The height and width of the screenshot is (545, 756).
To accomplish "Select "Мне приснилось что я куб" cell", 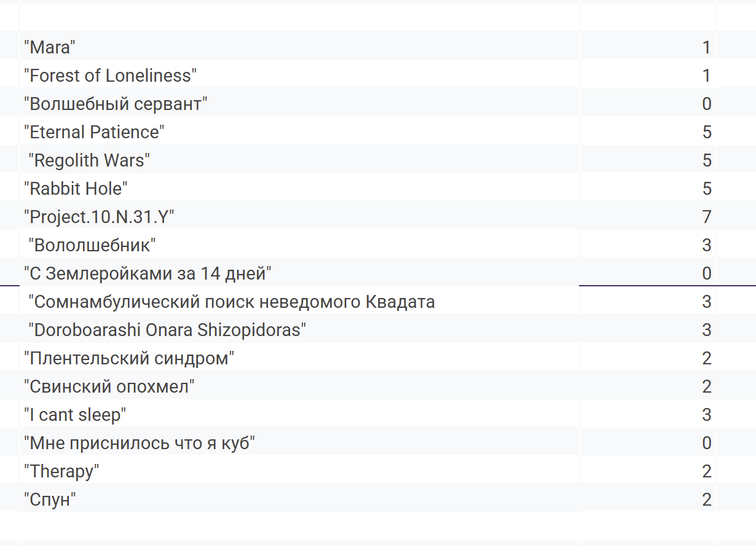I will click(x=299, y=442).
